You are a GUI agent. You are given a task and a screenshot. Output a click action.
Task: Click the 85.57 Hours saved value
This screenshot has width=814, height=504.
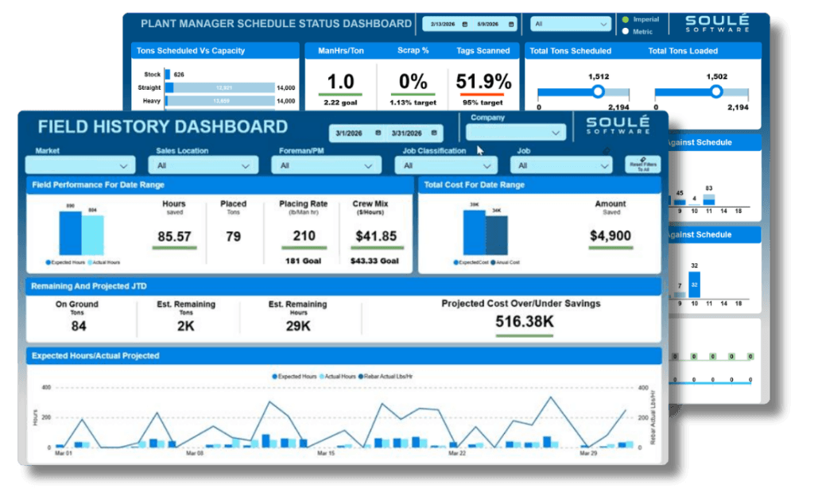click(174, 237)
